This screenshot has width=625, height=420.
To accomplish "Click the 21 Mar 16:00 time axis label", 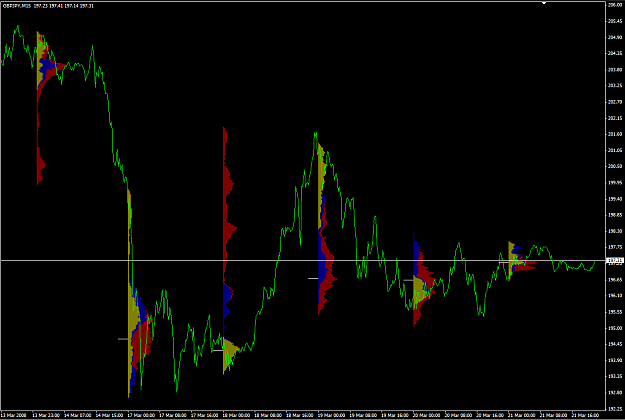I will (x=586, y=415).
